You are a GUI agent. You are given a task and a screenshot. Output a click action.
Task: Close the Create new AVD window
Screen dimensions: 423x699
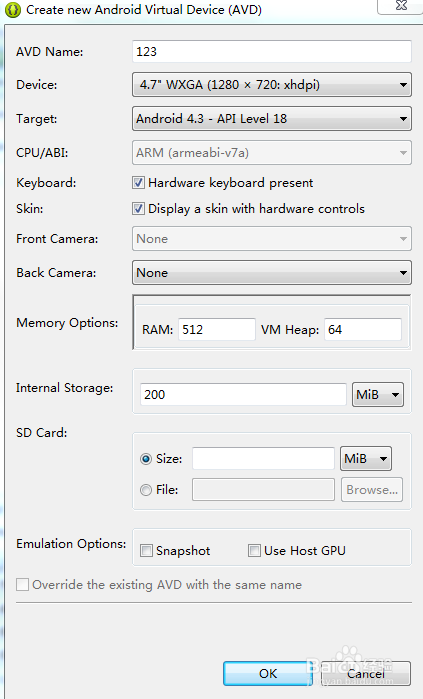401,6
